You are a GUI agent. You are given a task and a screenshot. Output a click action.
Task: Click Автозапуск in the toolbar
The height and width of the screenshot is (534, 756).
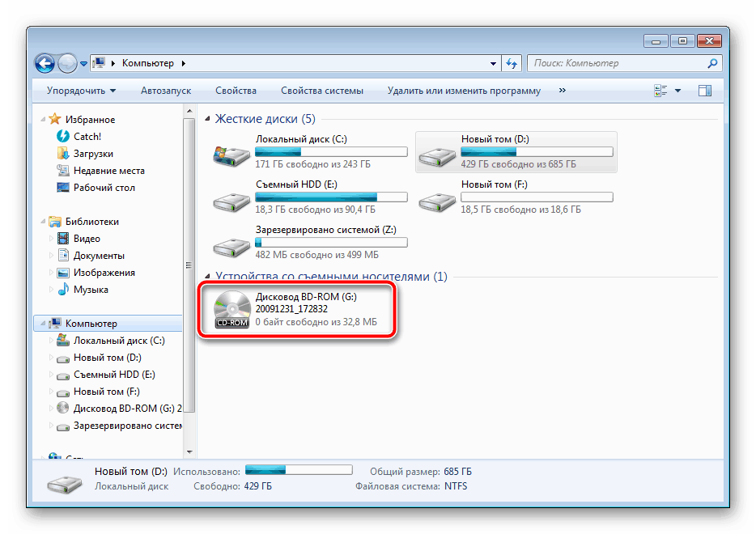[x=165, y=91]
